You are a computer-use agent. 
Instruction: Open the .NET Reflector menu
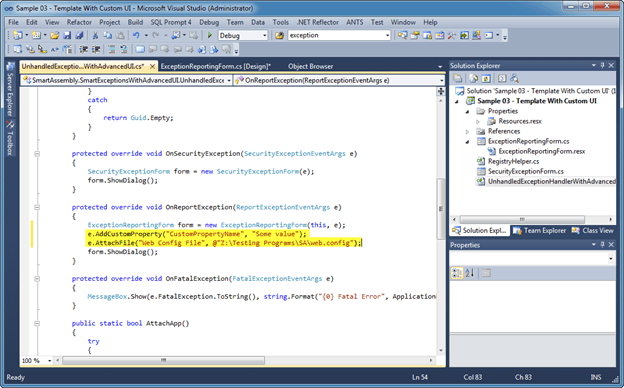tap(318, 22)
